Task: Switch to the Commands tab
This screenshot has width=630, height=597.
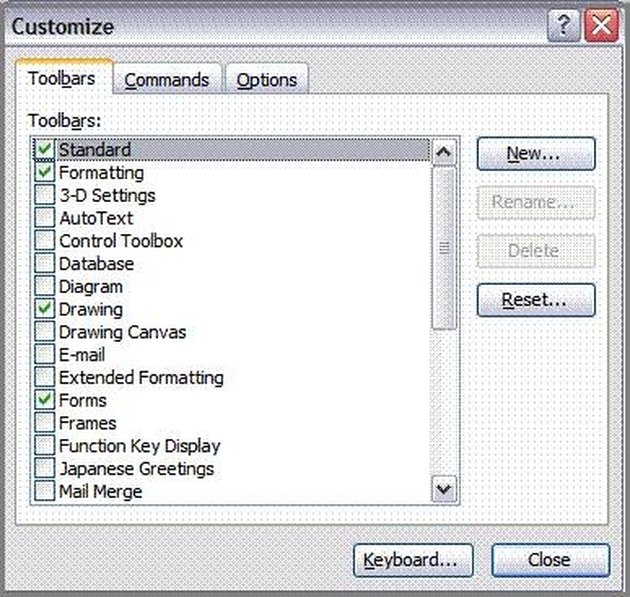Action: pyautogui.click(x=167, y=80)
